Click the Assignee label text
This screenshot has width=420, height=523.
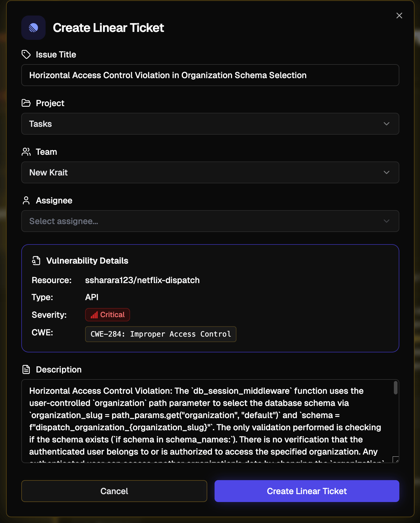point(54,200)
